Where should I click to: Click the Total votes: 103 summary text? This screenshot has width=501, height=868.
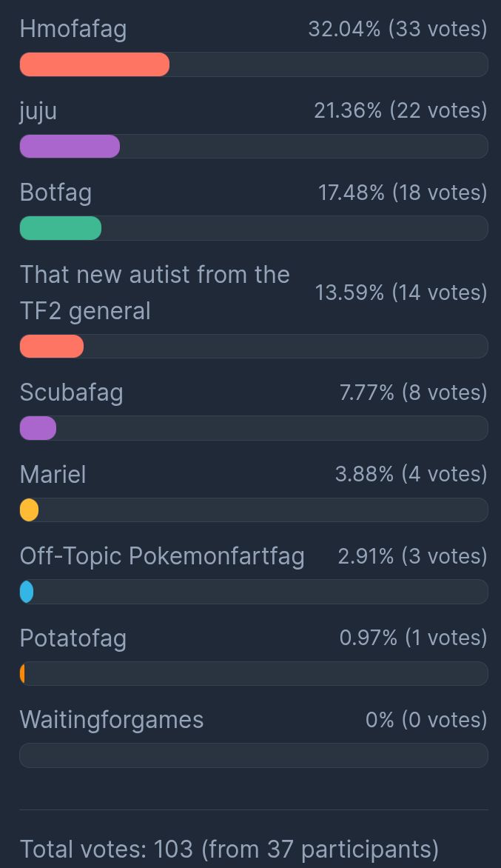click(x=229, y=849)
